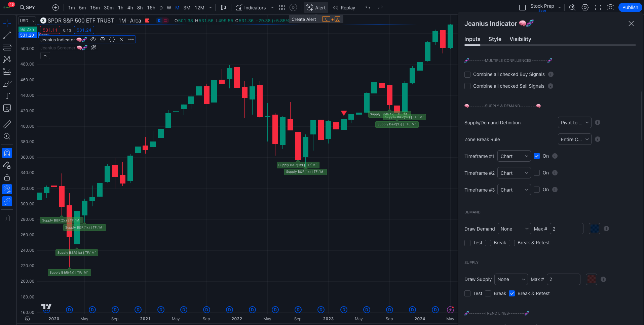Open the candlestick chart type selector
This screenshot has height=325, width=644.
coord(223,7)
